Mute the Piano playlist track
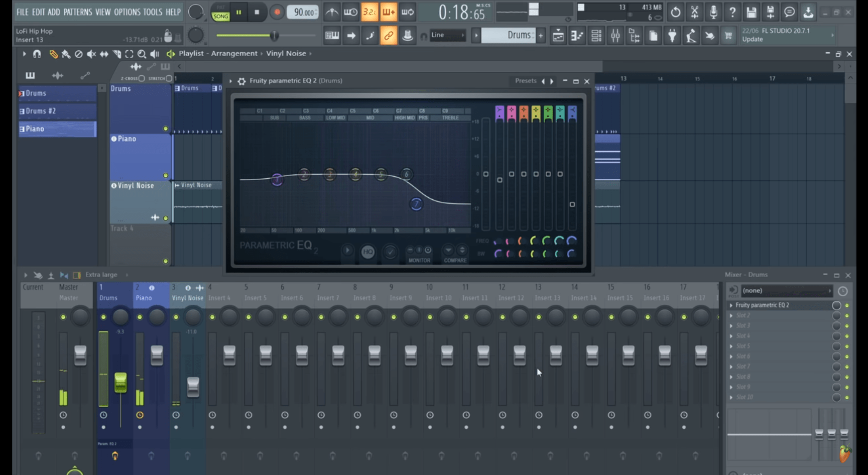This screenshot has height=475, width=868. [166, 175]
